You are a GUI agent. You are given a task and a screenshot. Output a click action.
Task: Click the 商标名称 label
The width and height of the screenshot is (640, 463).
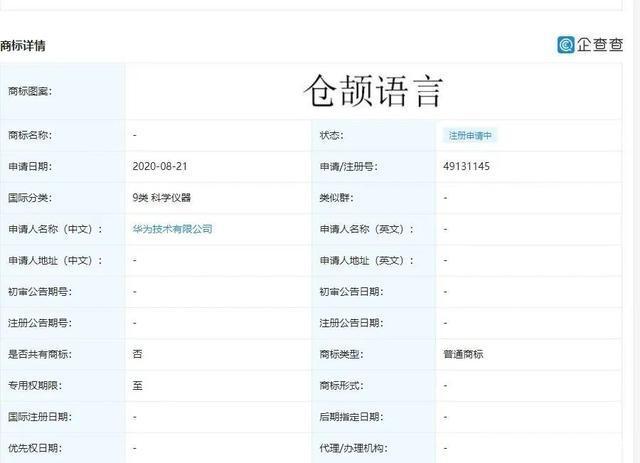tap(30, 135)
